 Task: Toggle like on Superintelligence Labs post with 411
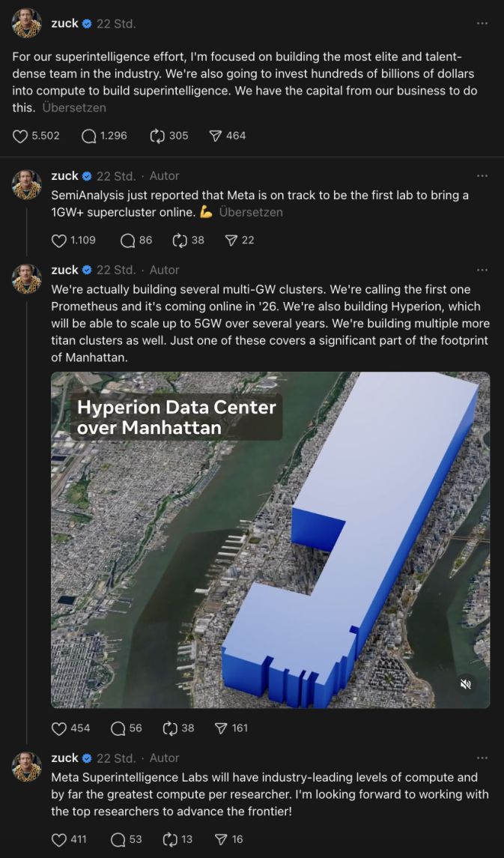coord(58,839)
